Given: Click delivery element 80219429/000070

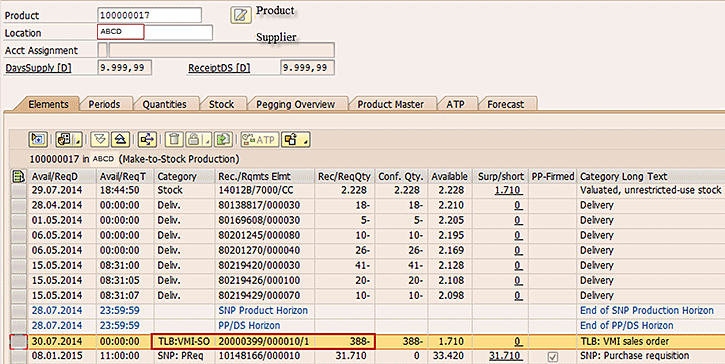Looking at the screenshot, I should pos(259,295).
